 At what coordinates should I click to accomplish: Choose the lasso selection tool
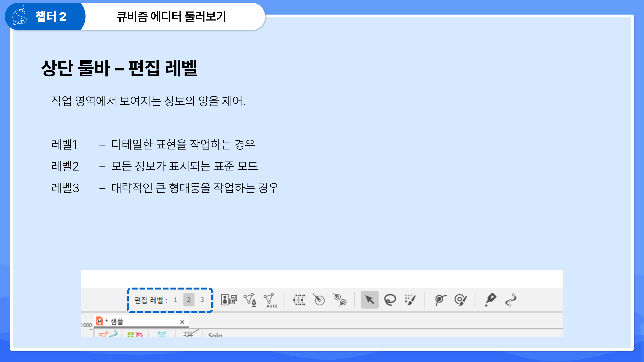click(x=390, y=300)
